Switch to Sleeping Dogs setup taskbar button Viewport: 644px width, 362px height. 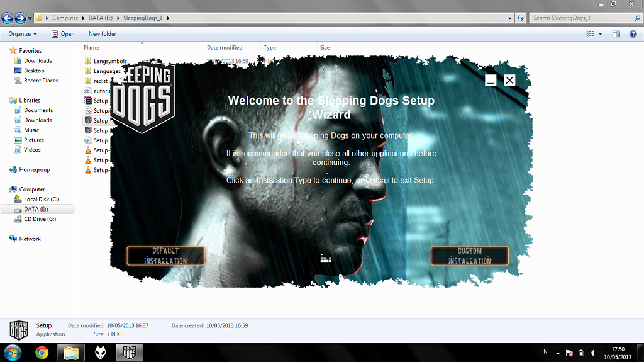coord(130,353)
